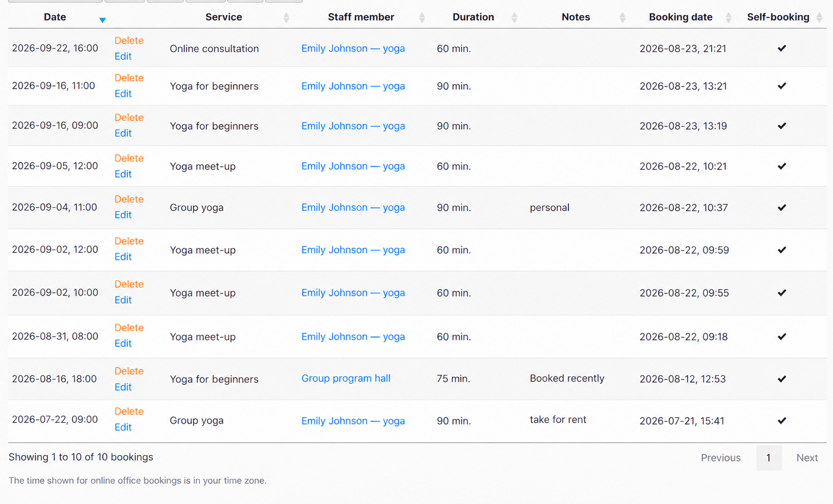Click the 'take for rent' note cell
833x504 pixels.
point(558,420)
